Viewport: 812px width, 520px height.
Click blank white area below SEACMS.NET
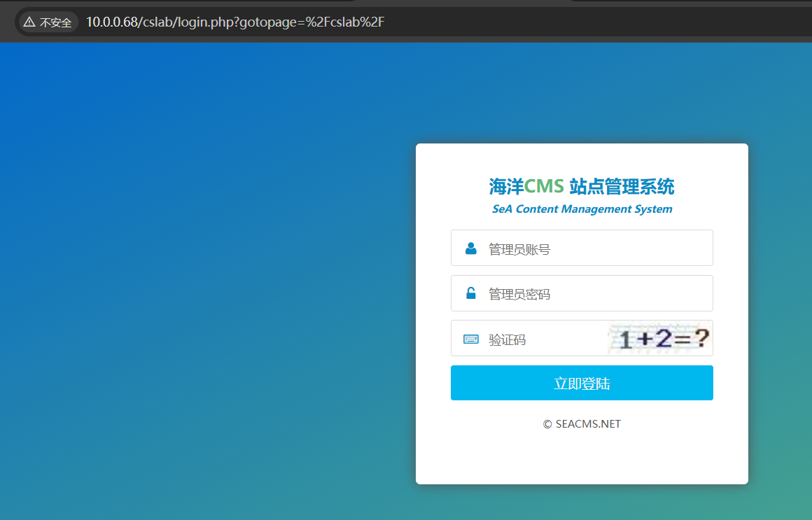coord(582,458)
